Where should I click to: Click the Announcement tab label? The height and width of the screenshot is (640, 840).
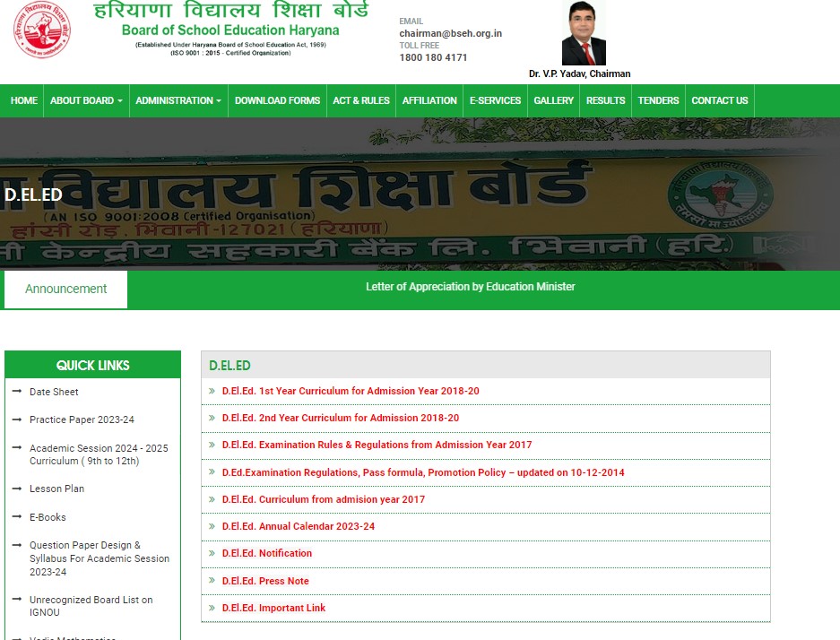(x=66, y=290)
